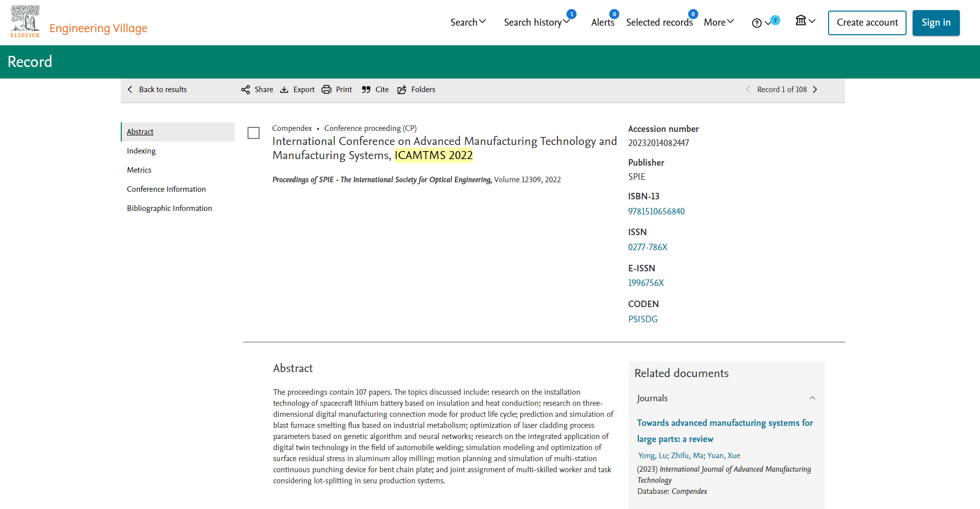This screenshot has width=980, height=509.
Task: Click the Folders icon
Action: click(x=402, y=90)
